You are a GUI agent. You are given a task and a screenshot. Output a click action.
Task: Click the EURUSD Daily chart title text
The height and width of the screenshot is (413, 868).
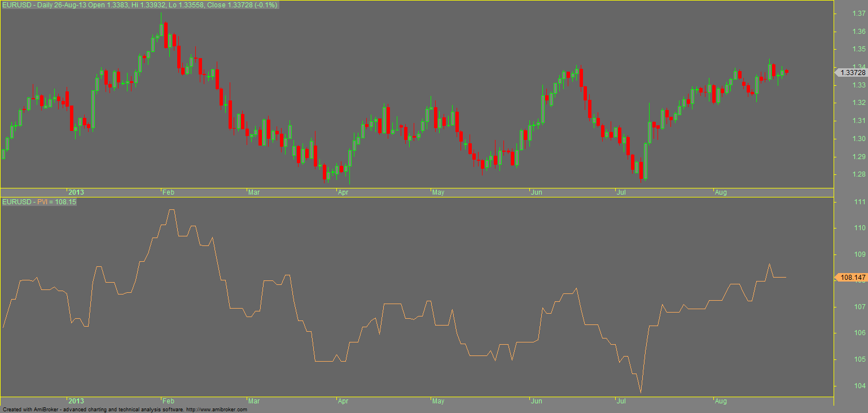(x=139, y=5)
